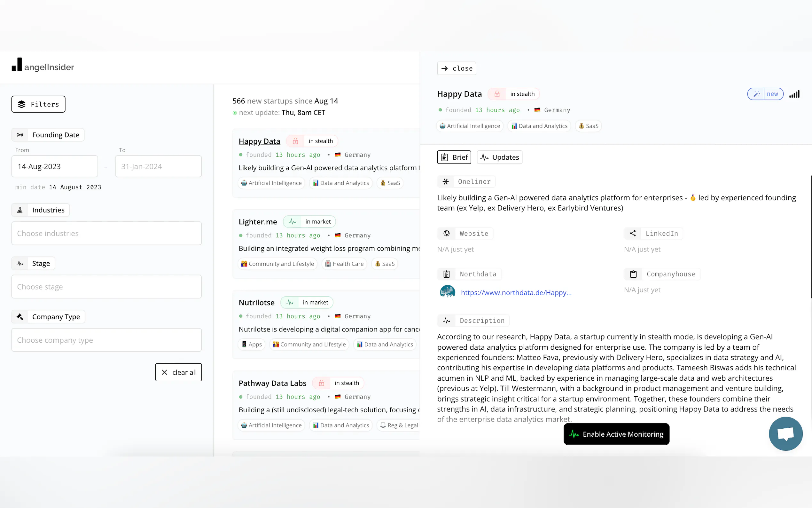812x508 pixels.
Task: Click the Companyhouse clipboard icon
Action: click(633, 274)
